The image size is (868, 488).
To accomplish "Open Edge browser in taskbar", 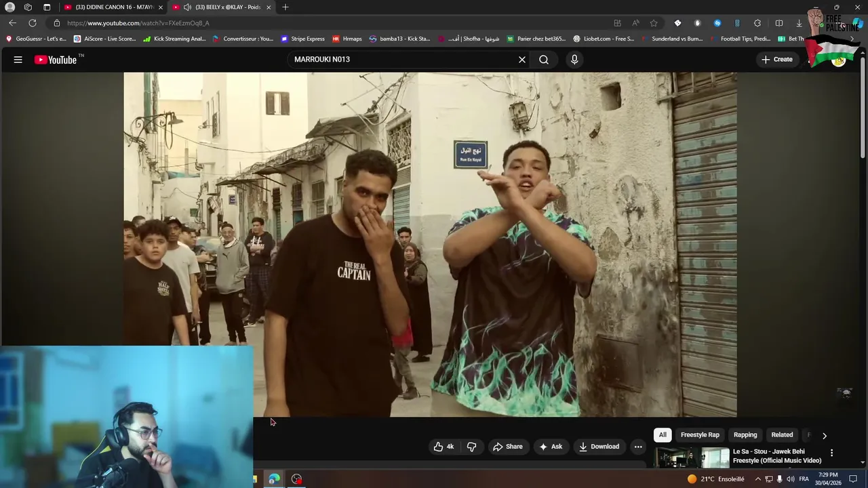I will [274, 479].
